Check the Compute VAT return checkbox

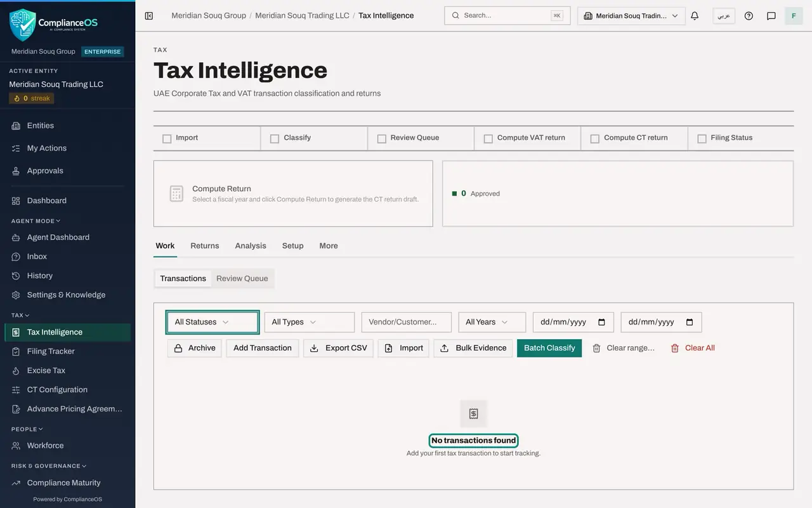point(488,138)
